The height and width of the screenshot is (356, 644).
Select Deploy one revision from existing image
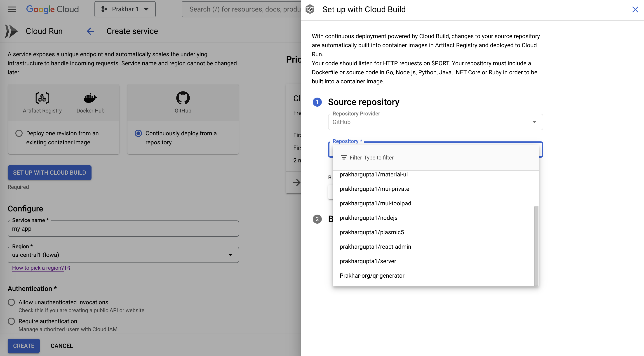pyautogui.click(x=19, y=133)
